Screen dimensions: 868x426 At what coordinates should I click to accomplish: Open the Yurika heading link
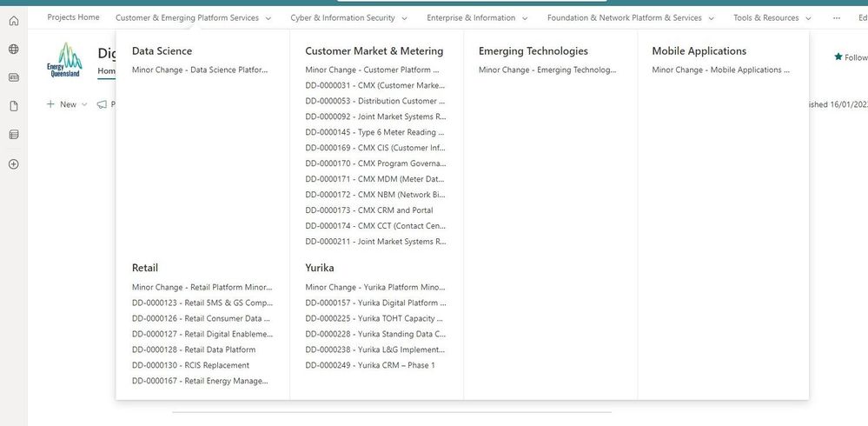pos(320,268)
